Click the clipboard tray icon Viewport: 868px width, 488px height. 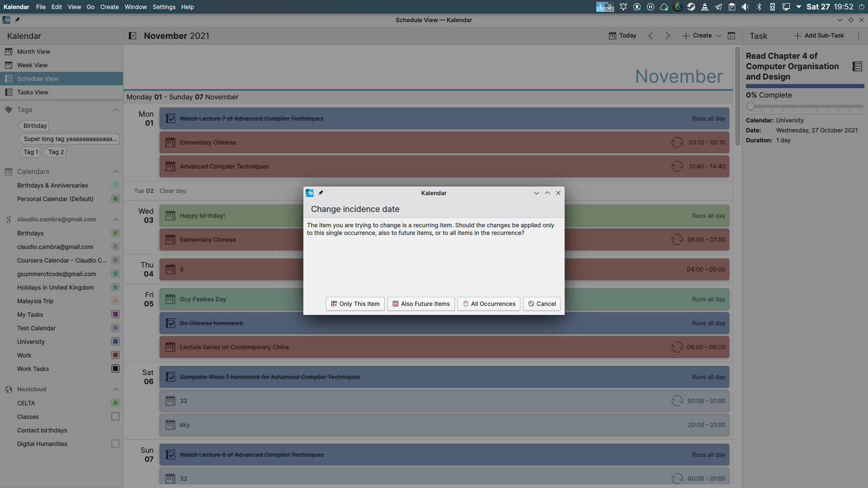point(732,7)
